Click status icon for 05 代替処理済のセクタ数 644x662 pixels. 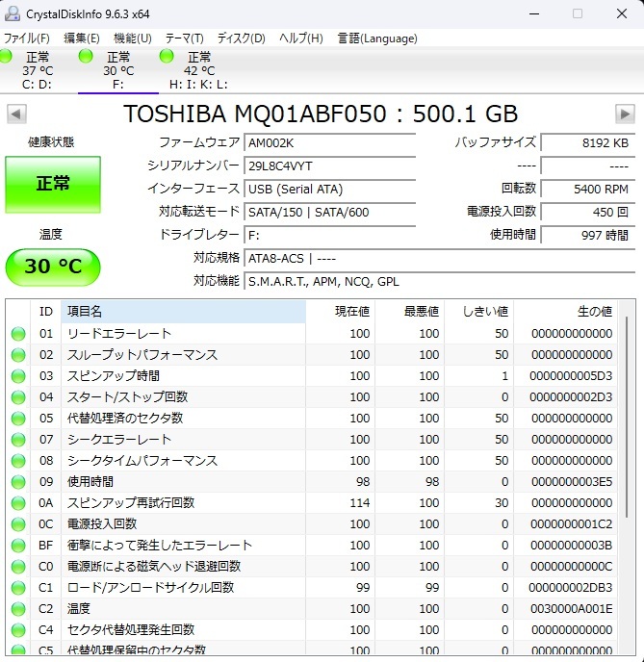[x=18, y=419]
